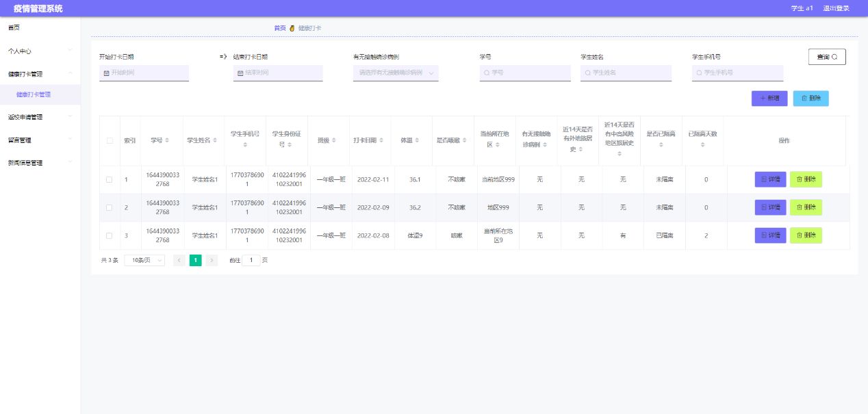Click 首页 link in the breadcrumb

(280, 28)
